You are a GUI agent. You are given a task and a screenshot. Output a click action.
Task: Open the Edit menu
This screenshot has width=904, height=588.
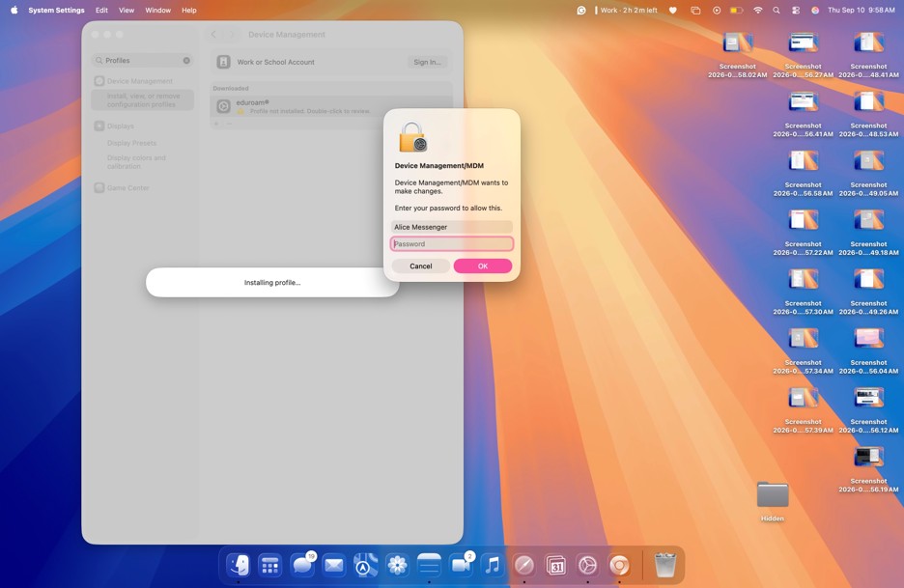coord(101,11)
